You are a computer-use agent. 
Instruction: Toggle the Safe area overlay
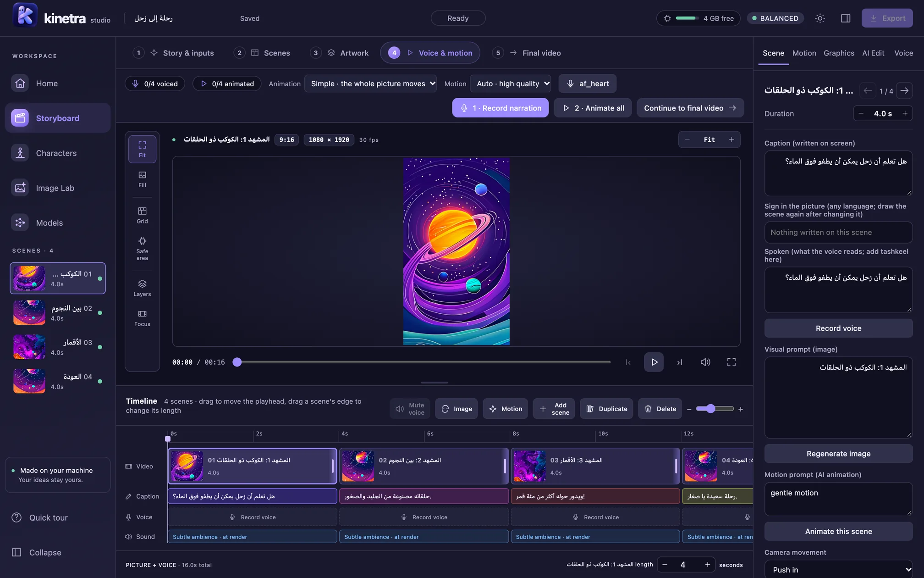(142, 248)
